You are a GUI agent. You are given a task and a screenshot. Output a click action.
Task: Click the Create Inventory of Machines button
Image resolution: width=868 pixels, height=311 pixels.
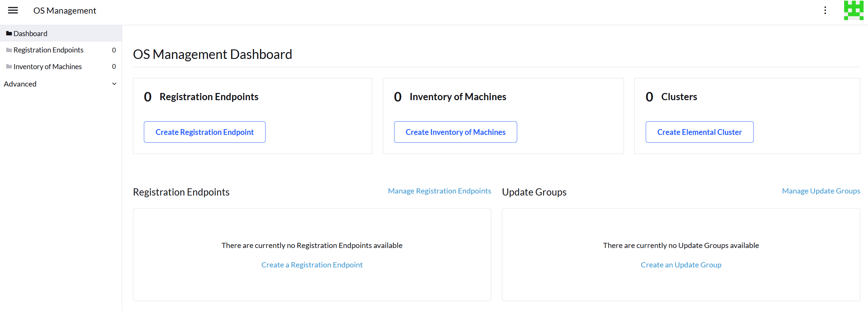tap(455, 132)
